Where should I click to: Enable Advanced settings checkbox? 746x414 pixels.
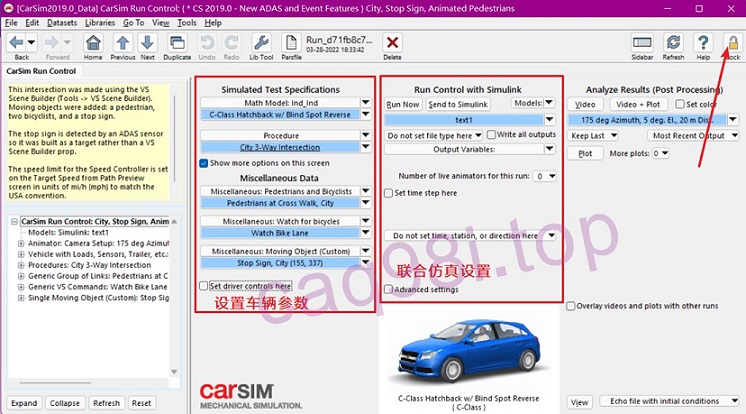click(x=389, y=289)
